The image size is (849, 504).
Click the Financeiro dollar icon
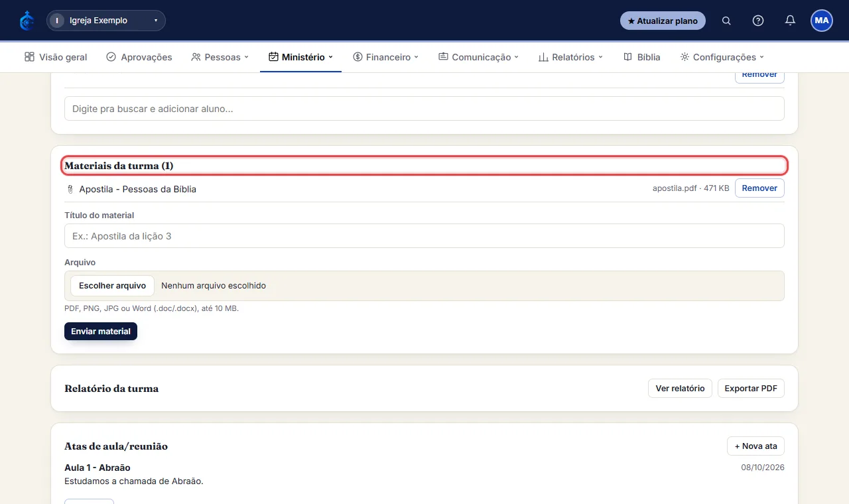[x=358, y=57]
